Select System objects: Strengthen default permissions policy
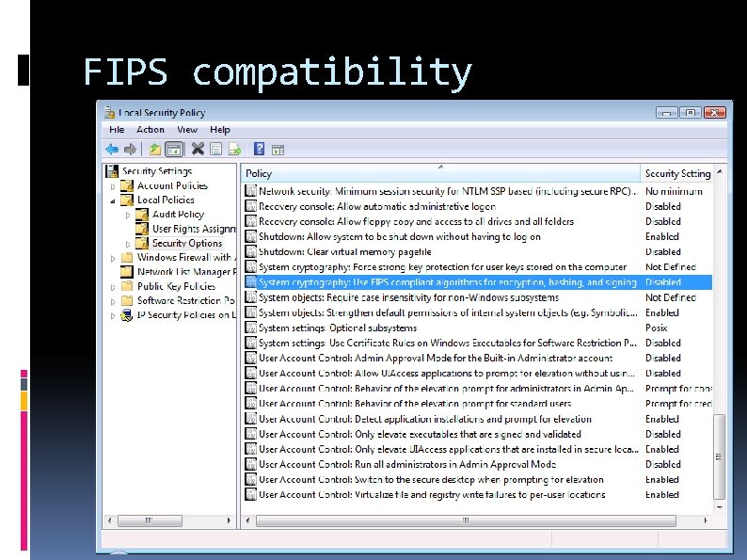 click(478, 312)
